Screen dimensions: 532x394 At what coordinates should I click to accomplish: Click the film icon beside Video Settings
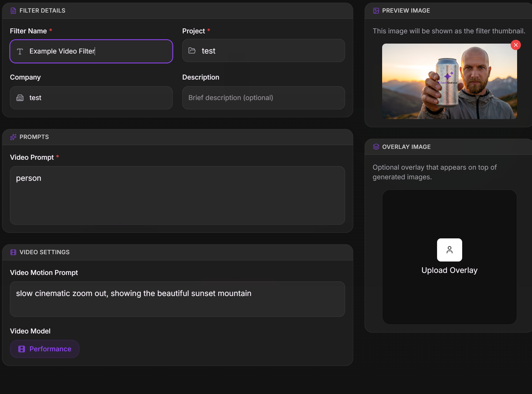point(13,252)
